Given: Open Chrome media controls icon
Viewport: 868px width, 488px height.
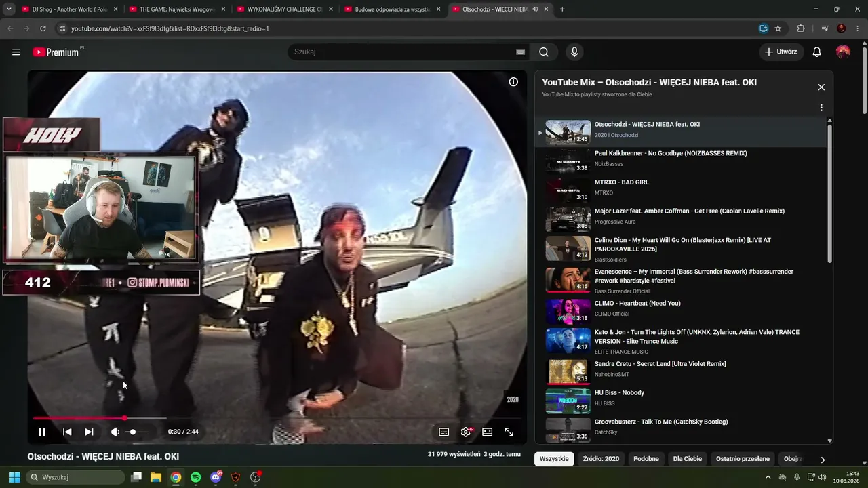Looking at the screenshot, I should click(825, 28).
